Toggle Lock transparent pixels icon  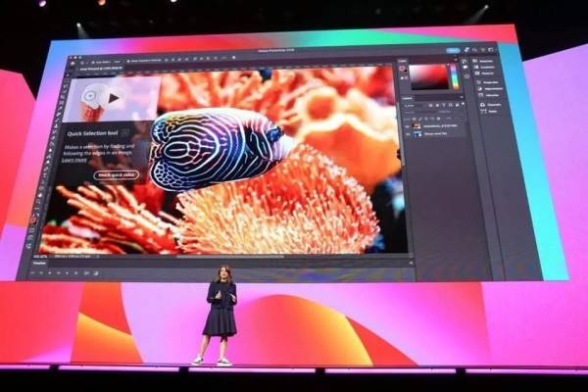(x=414, y=119)
